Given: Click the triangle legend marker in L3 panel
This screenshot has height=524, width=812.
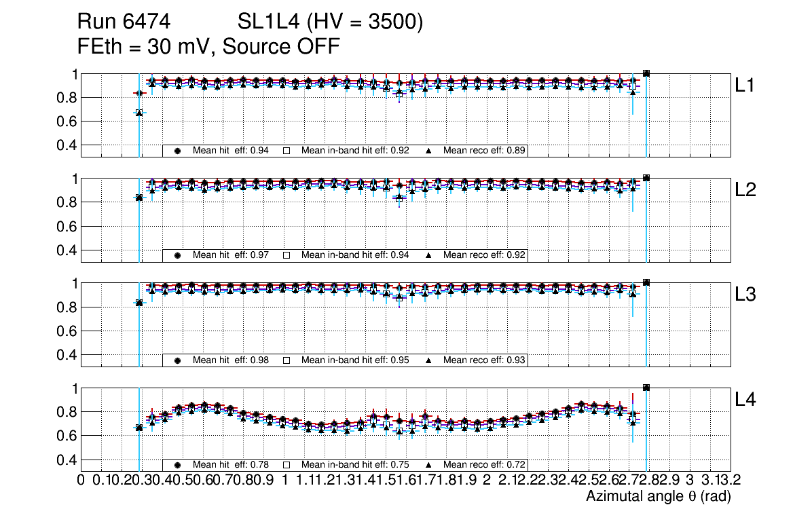Looking at the screenshot, I should [x=429, y=360].
